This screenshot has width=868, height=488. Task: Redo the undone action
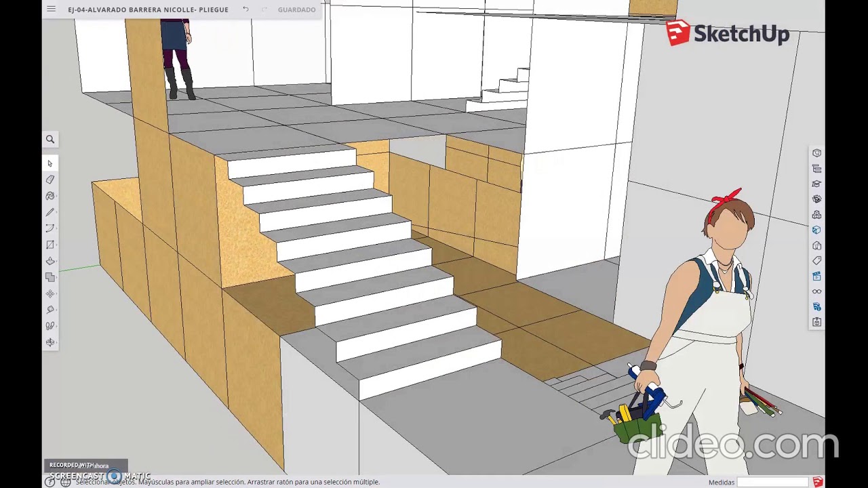pos(264,9)
